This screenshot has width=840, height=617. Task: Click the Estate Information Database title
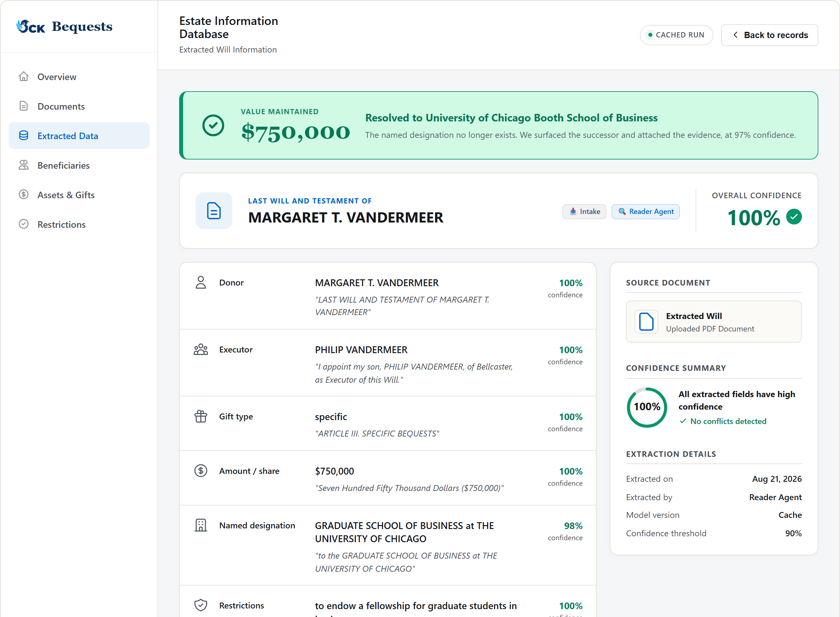[x=228, y=27]
